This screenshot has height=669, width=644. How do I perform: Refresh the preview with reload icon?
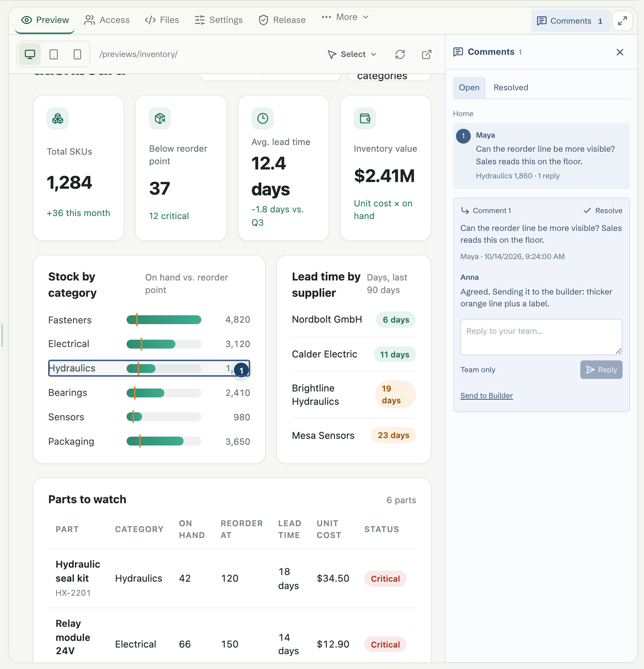(x=400, y=54)
